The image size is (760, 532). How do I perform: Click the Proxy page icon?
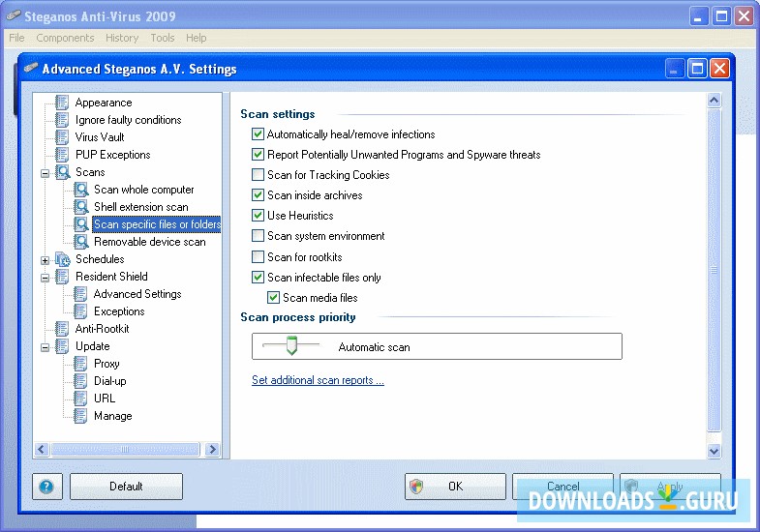coord(80,364)
